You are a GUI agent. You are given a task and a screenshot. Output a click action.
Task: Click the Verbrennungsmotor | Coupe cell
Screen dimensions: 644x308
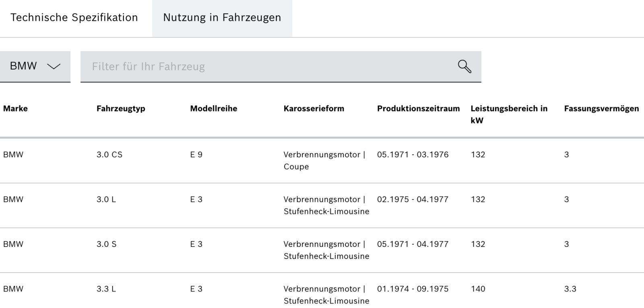point(324,160)
